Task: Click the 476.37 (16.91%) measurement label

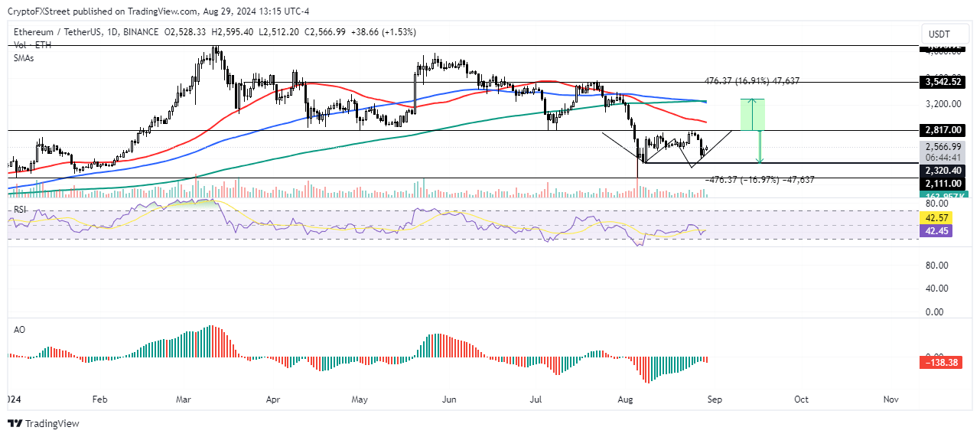Action: click(751, 80)
